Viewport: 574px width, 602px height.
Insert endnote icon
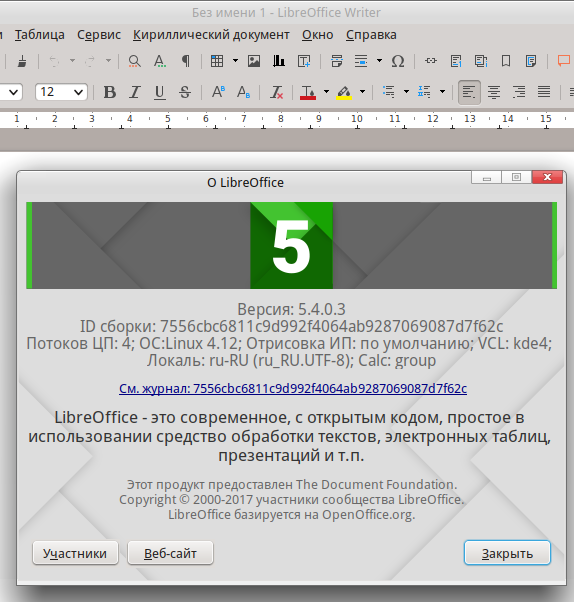pyautogui.click(x=481, y=61)
